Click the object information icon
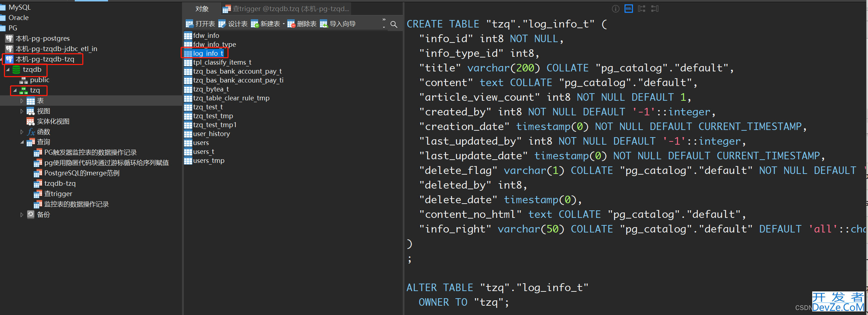 click(616, 9)
